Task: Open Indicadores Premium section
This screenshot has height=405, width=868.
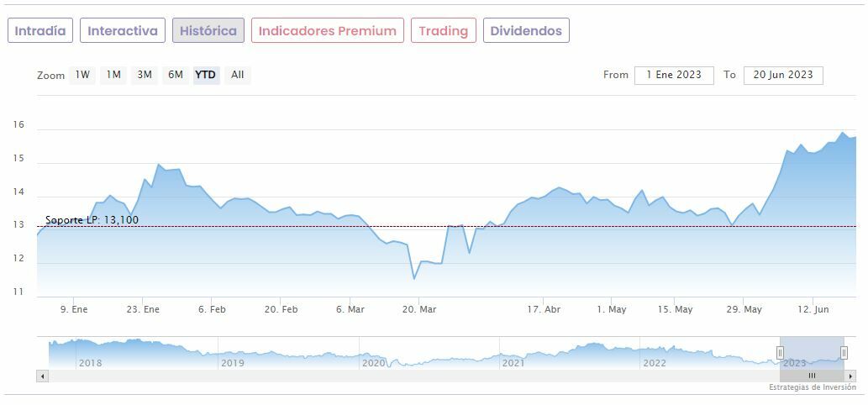Action: [x=327, y=31]
